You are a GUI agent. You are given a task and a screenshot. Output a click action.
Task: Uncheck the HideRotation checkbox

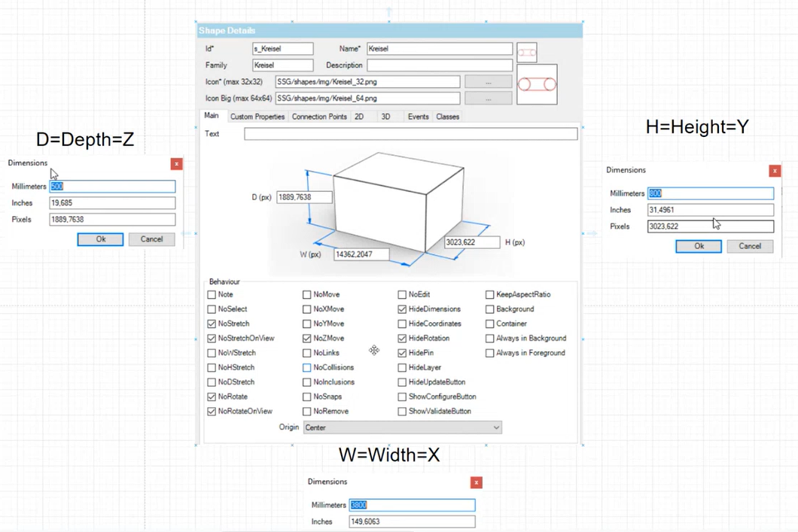[402, 338]
